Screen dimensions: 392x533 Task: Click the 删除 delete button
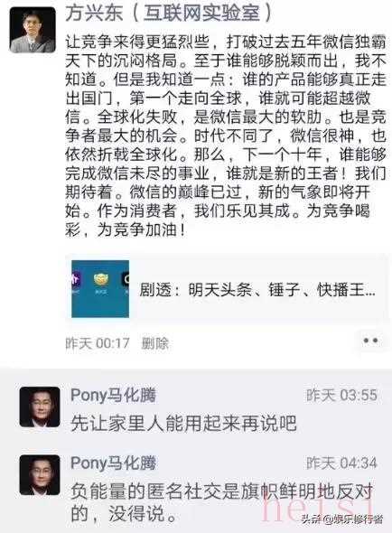coord(155,343)
